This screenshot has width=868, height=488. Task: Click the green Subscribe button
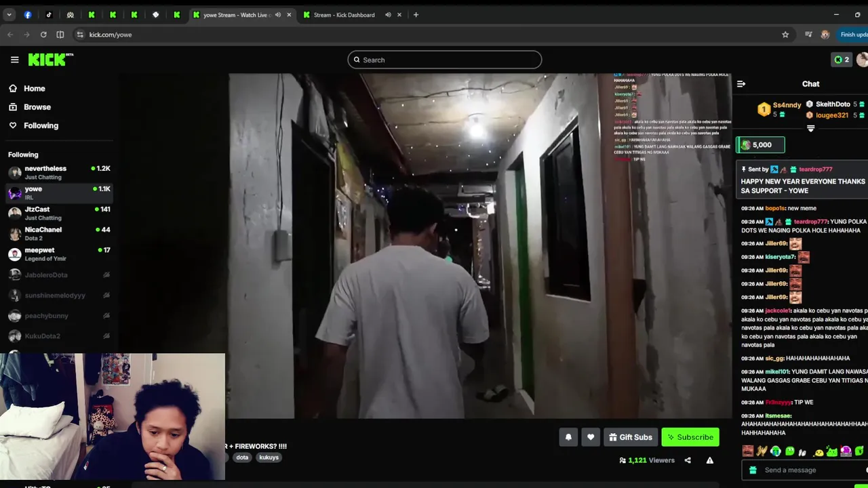coord(690,437)
